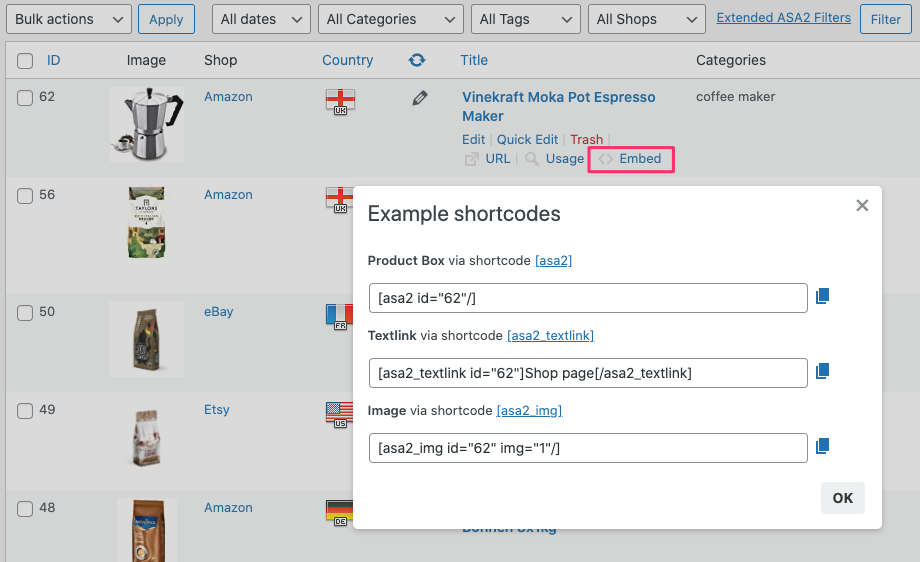Click Amazon shop link for product 62
The height and width of the screenshot is (562, 920).
[x=228, y=97]
